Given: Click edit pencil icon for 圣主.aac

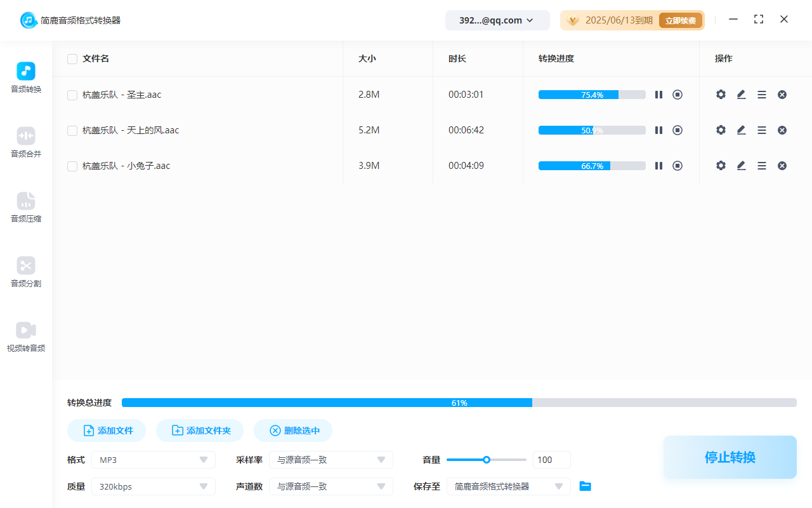Looking at the screenshot, I should (741, 95).
